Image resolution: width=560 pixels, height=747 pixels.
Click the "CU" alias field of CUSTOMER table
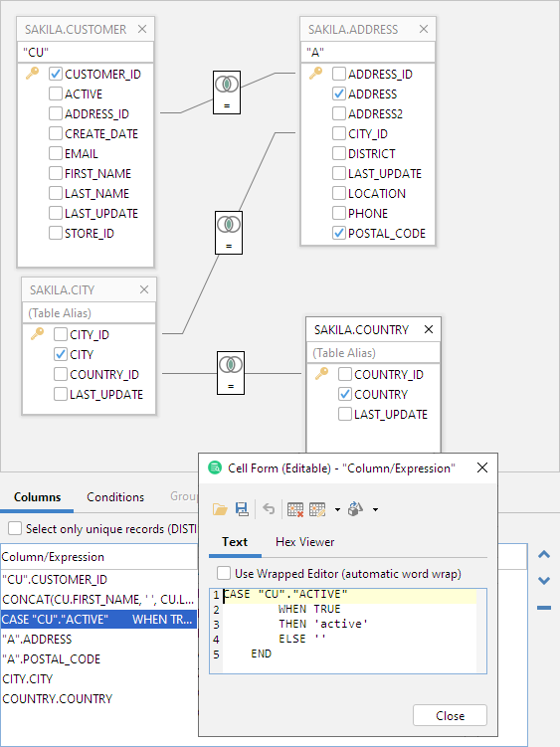[x=86, y=52]
